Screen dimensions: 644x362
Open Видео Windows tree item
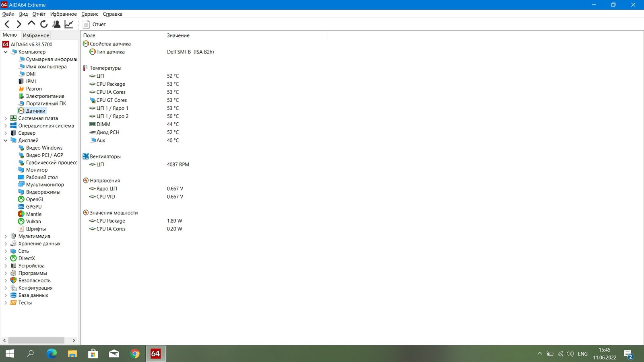(x=44, y=148)
